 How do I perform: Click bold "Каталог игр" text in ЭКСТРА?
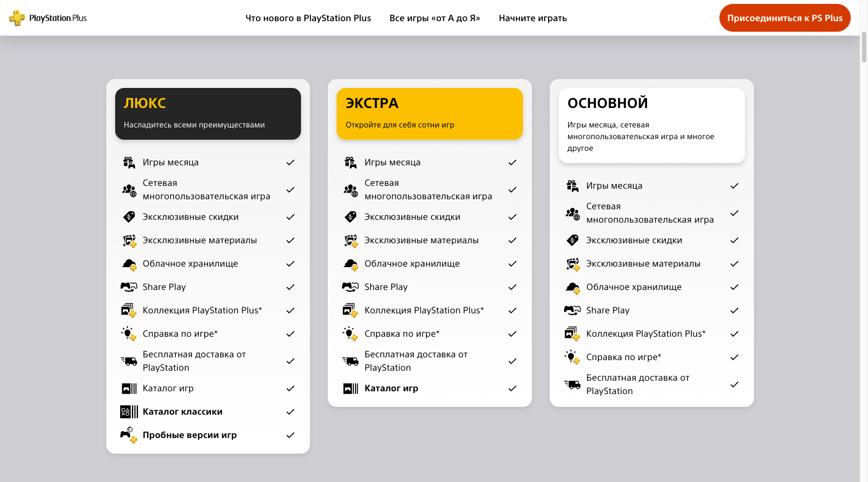(391, 388)
